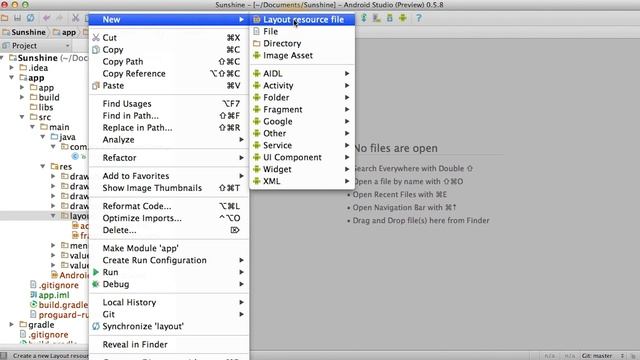Click the Undo arrow toolbar icon

47,18
